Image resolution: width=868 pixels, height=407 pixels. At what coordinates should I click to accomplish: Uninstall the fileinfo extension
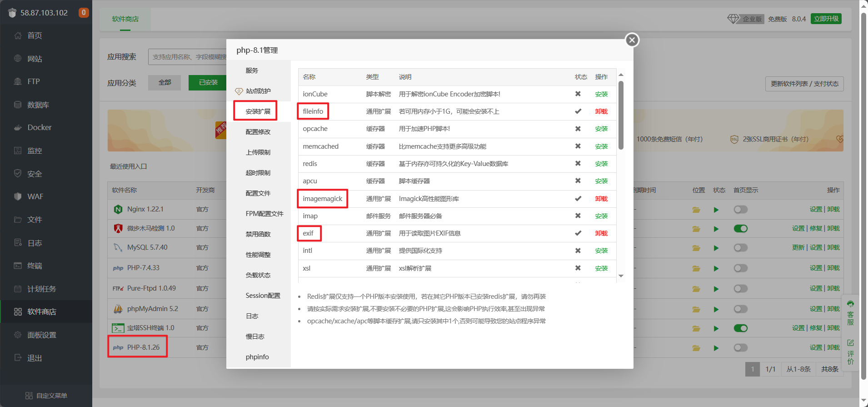601,111
